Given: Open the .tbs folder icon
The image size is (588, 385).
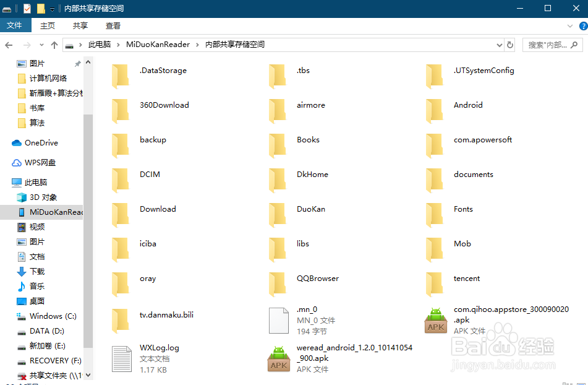Looking at the screenshot, I should (x=278, y=76).
